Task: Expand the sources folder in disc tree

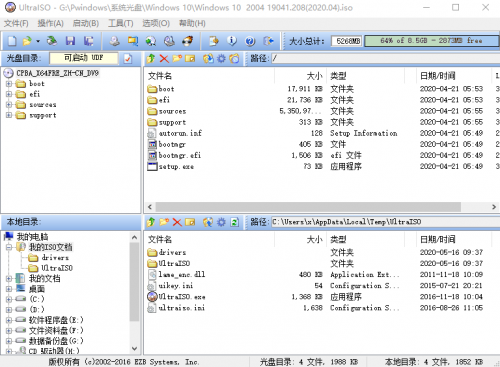Action: pyautogui.click(x=9, y=105)
